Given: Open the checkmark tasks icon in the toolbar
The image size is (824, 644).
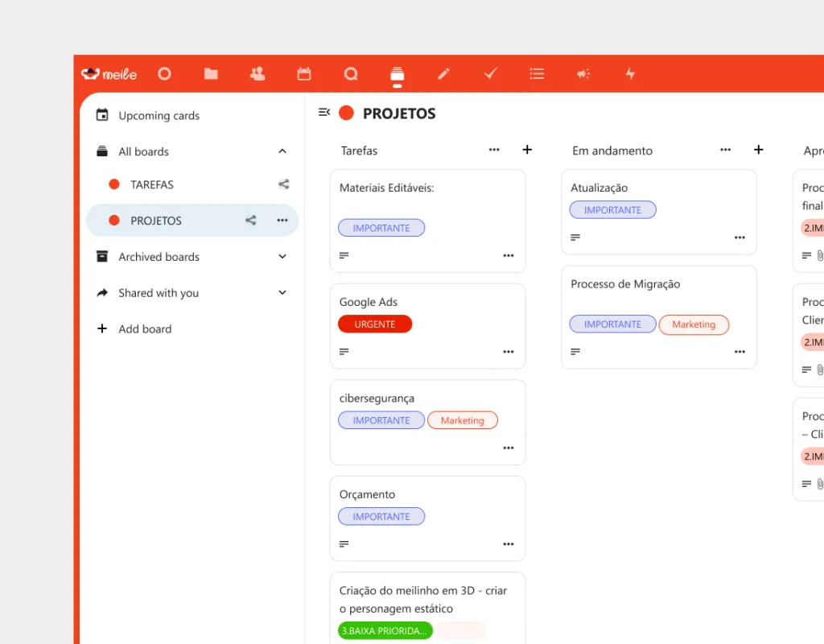Looking at the screenshot, I should pyautogui.click(x=490, y=73).
